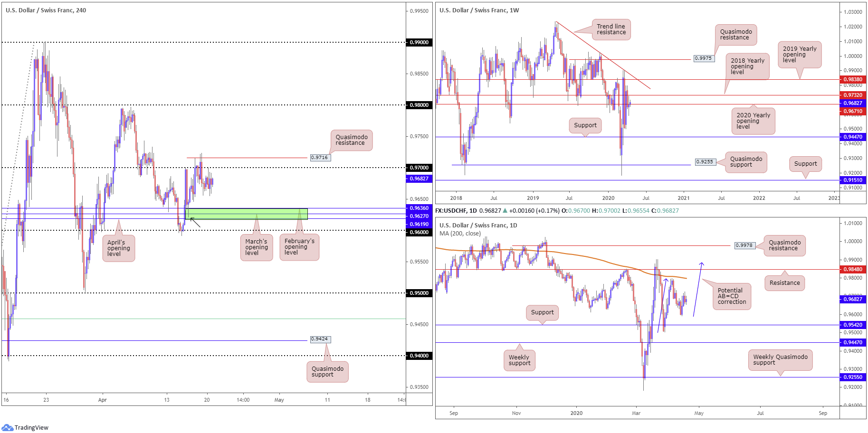868x433 pixels.
Task: Click the 0.99000 price tag
Action: (419, 42)
